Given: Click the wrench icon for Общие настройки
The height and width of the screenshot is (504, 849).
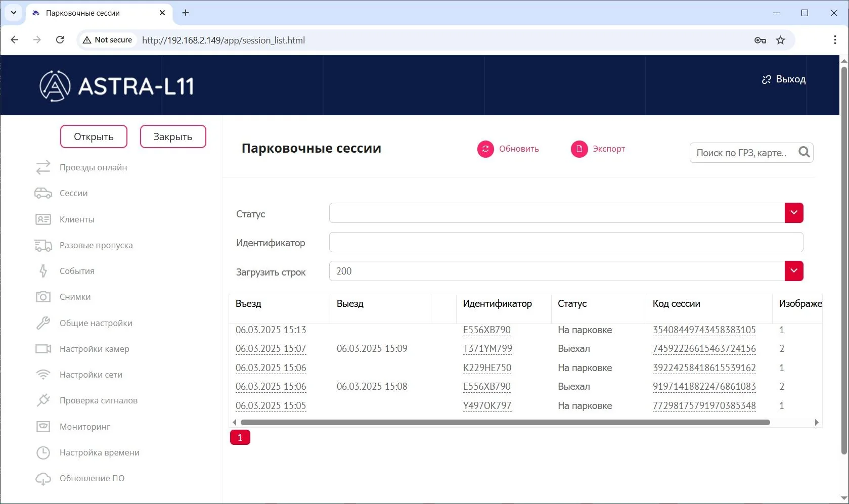Looking at the screenshot, I should (43, 323).
